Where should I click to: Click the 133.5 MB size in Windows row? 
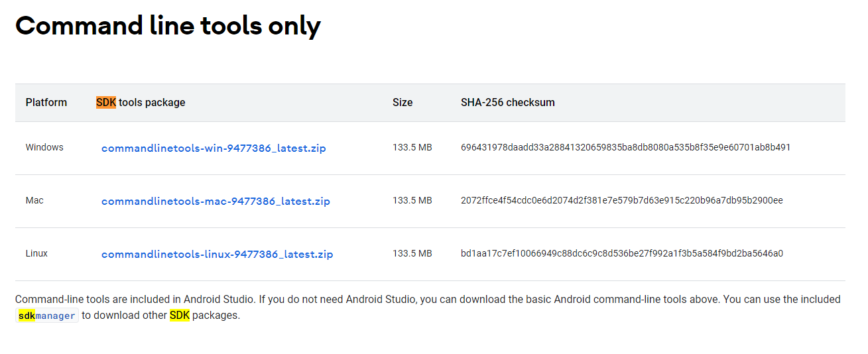(412, 148)
